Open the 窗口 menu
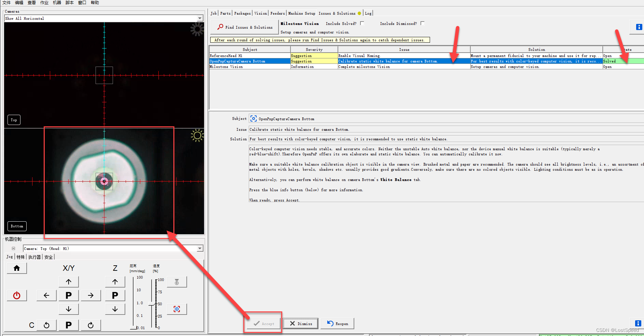Viewport: 644px width, 336px height. pyautogui.click(x=82, y=3)
